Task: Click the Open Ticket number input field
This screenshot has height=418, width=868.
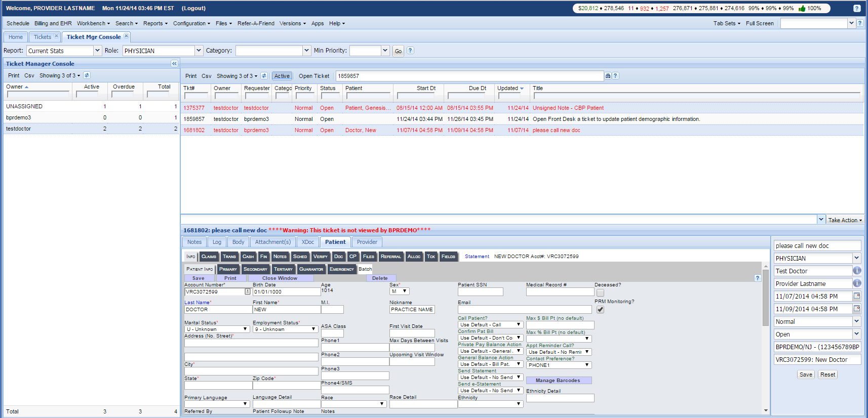Action: click(x=470, y=76)
